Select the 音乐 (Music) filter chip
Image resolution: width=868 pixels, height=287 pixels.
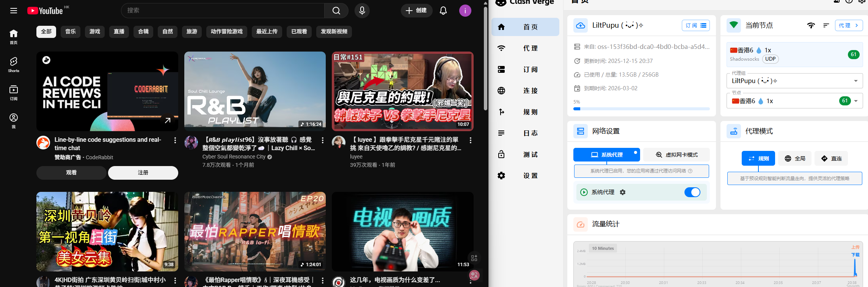(71, 31)
